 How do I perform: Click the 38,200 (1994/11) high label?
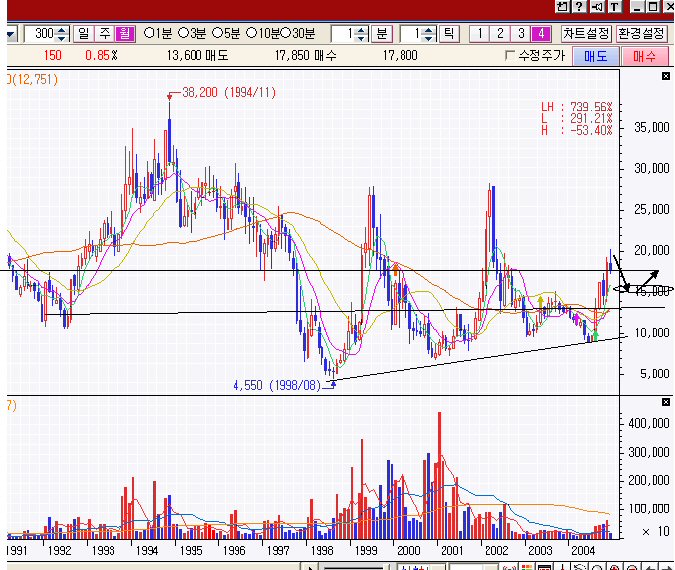click(x=229, y=93)
